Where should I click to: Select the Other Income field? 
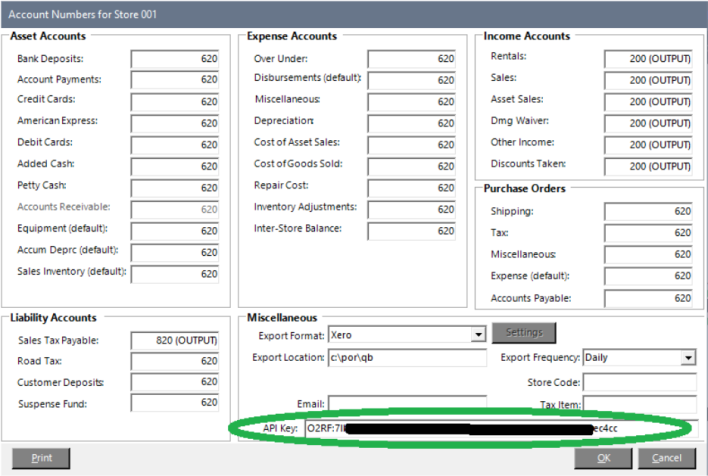coord(648,145)
